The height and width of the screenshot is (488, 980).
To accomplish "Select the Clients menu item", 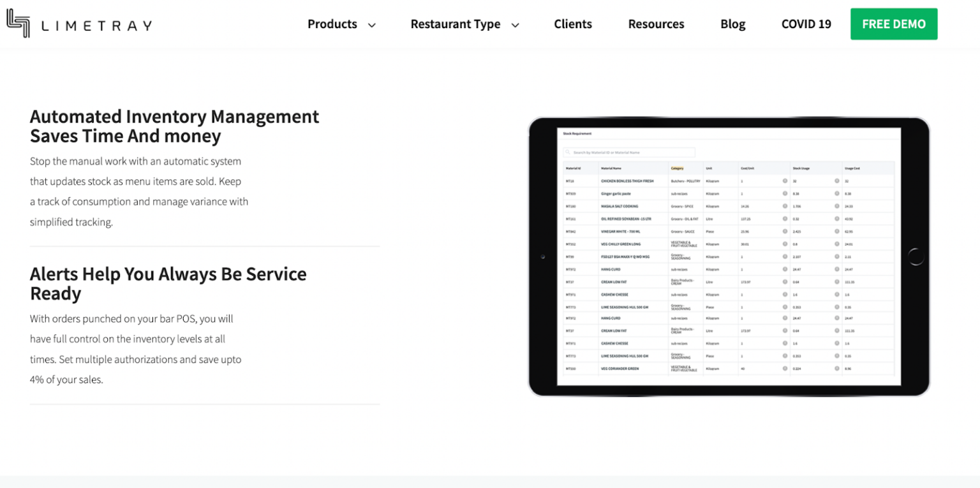I will [572, 24].
